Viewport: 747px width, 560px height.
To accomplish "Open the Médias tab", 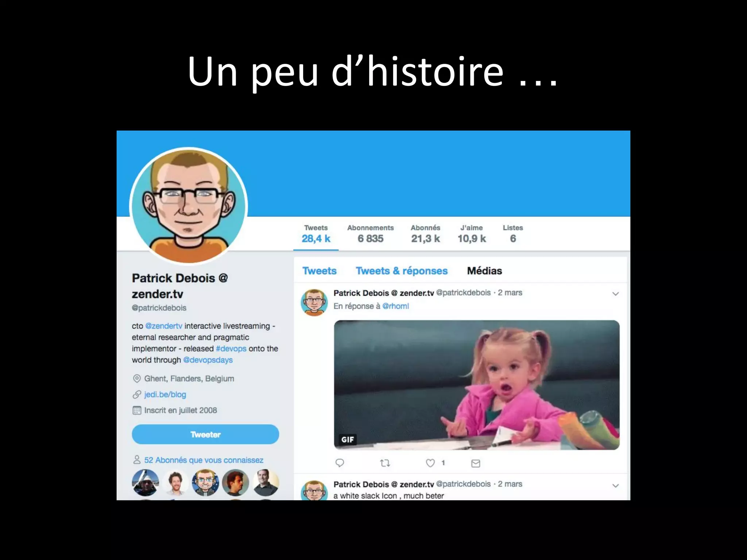I will pos(484,271).
